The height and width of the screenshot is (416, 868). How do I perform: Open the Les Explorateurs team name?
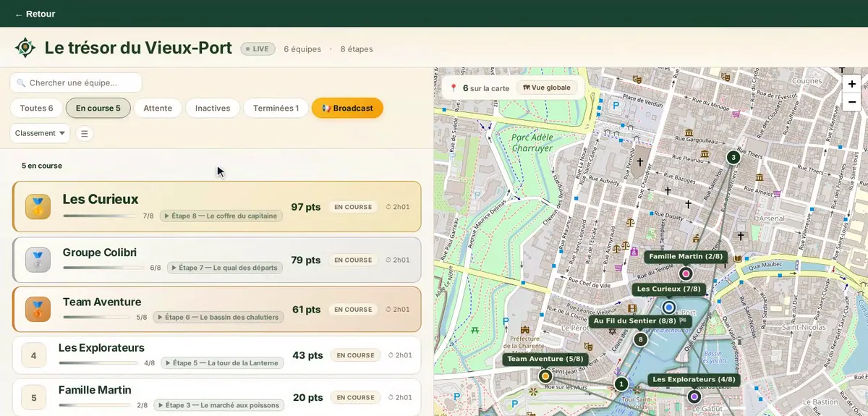coord(101,348)
